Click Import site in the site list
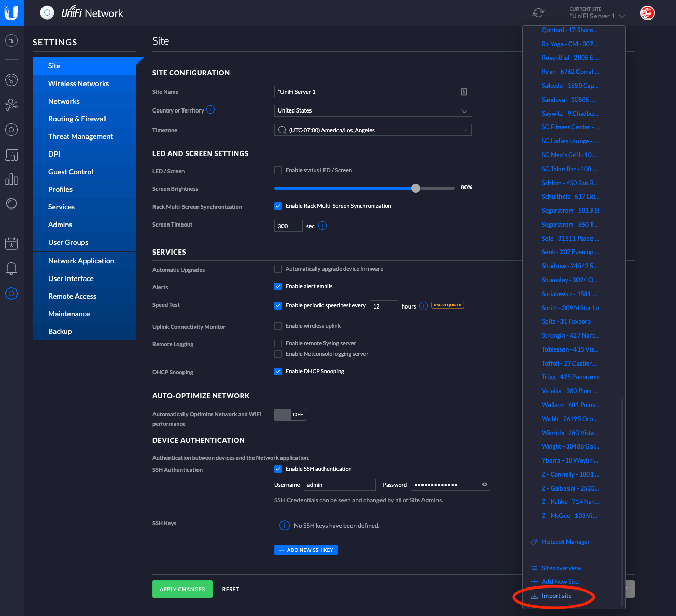Image resolution: width=676 pixels, height=616 pixels. (x=556, y=596)
